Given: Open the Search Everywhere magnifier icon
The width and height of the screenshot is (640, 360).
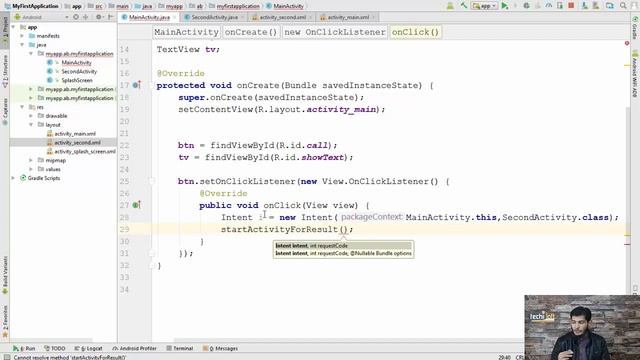Looking at the screenshot, I should pyautogui.click(x=623, y=6).
